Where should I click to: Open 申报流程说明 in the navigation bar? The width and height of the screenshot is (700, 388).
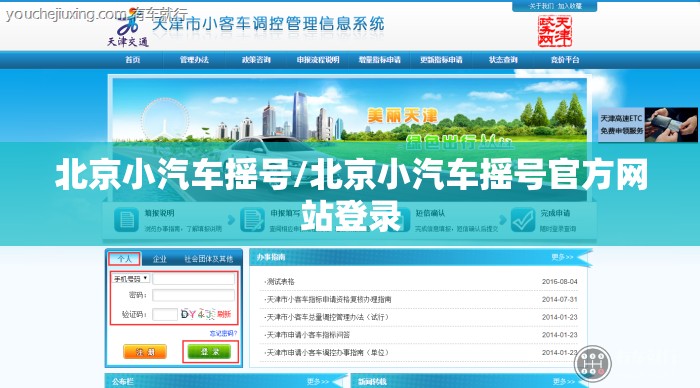point(318,60)
